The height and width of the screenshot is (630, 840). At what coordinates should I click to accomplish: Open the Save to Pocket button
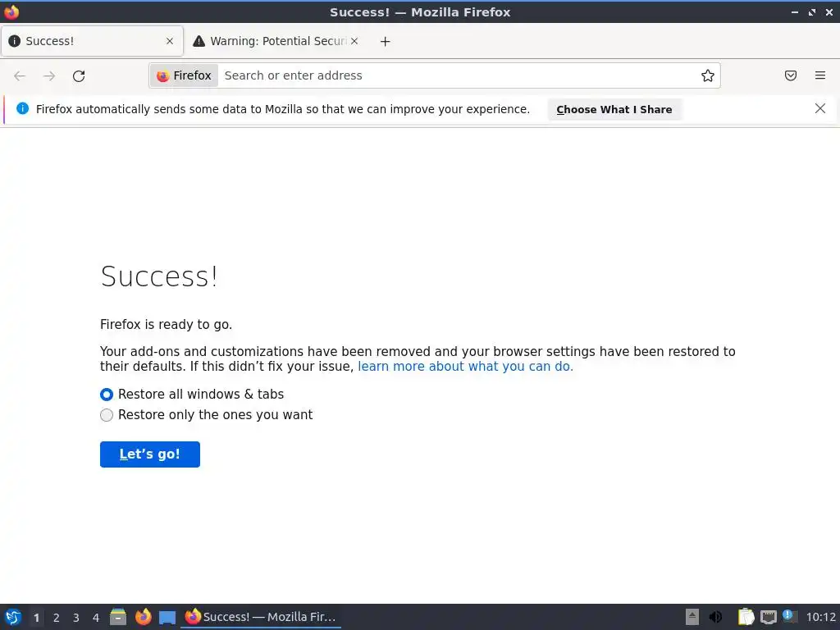pos(791,75)
